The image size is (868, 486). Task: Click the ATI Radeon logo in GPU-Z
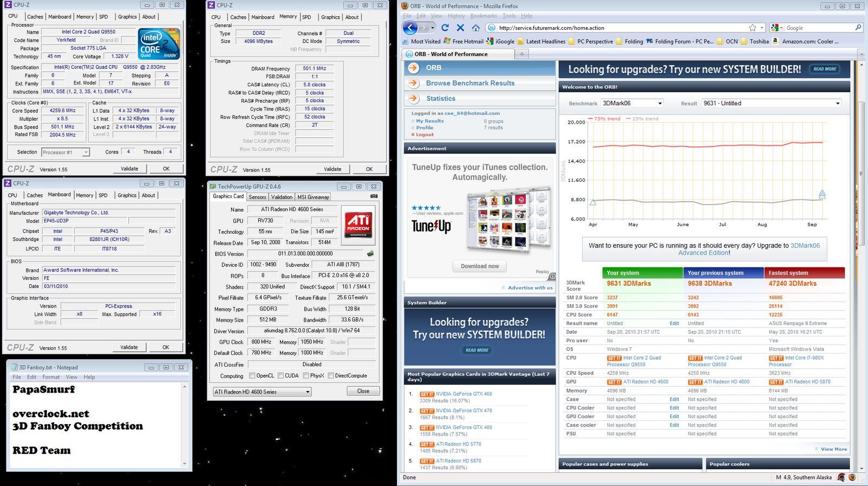click(x=359, y=224)
